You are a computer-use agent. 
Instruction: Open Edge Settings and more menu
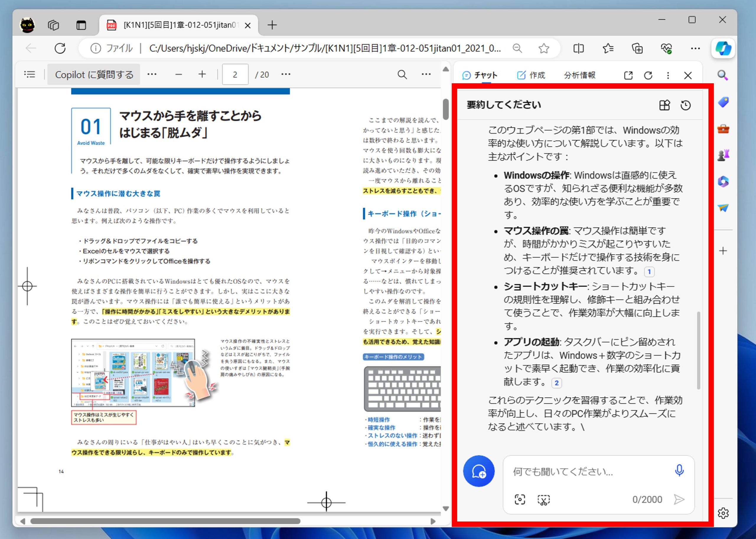pos(695,49)
